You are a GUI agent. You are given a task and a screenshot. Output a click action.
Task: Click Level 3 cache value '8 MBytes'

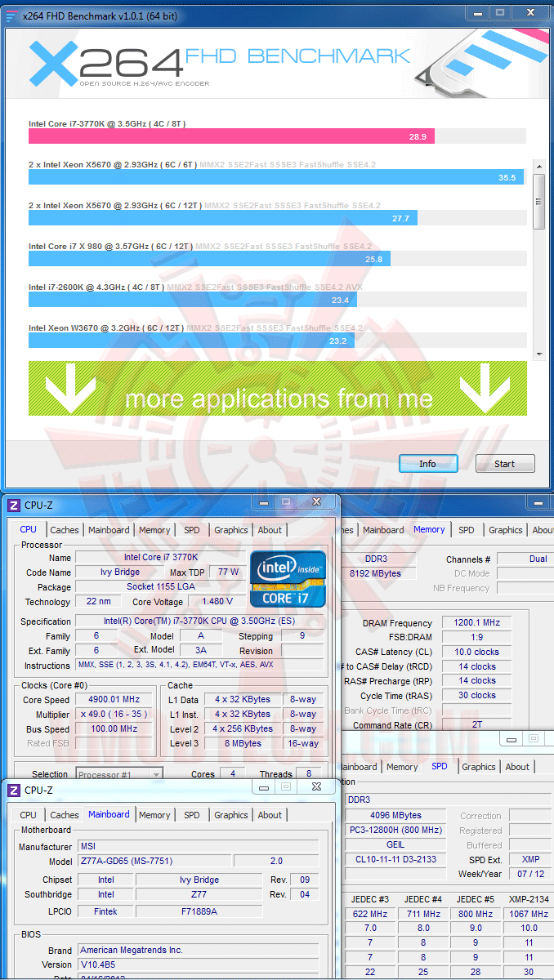point(243,744)
